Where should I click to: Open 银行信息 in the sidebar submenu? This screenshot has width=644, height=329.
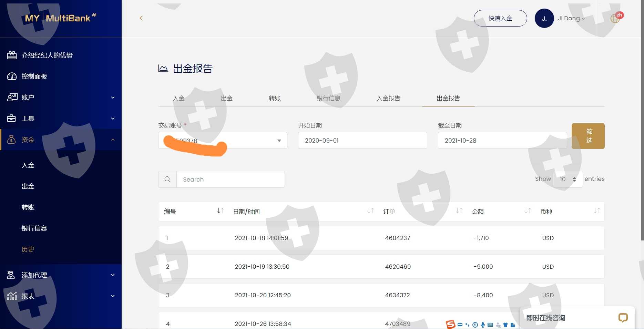pyautogui.click(x=34, y=228)
